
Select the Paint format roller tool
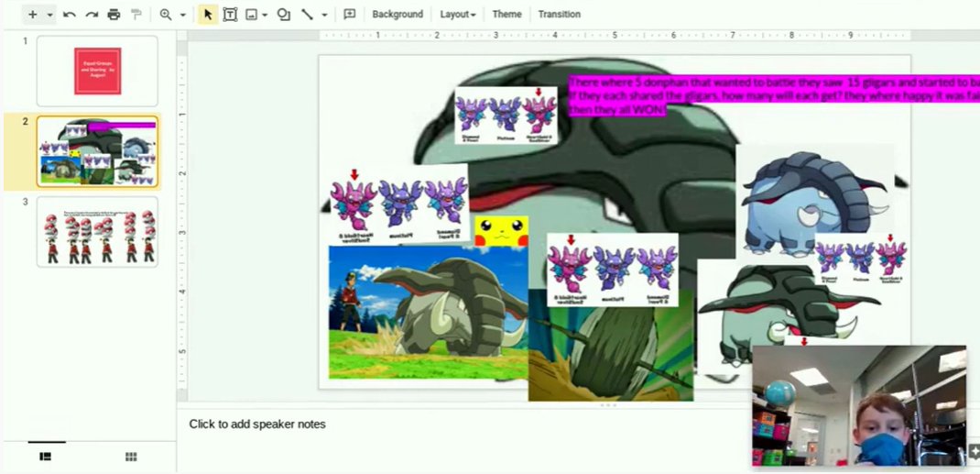pos(136,15)
